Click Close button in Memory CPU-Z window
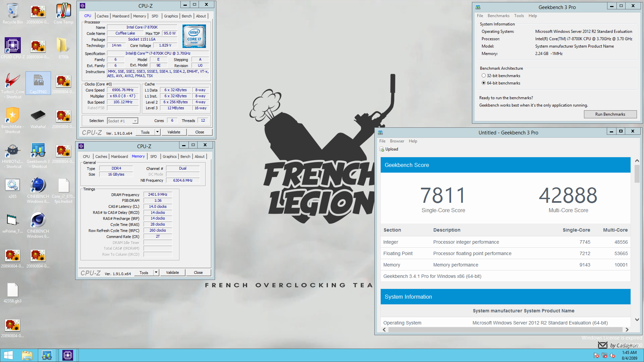 tap(198, 273)
